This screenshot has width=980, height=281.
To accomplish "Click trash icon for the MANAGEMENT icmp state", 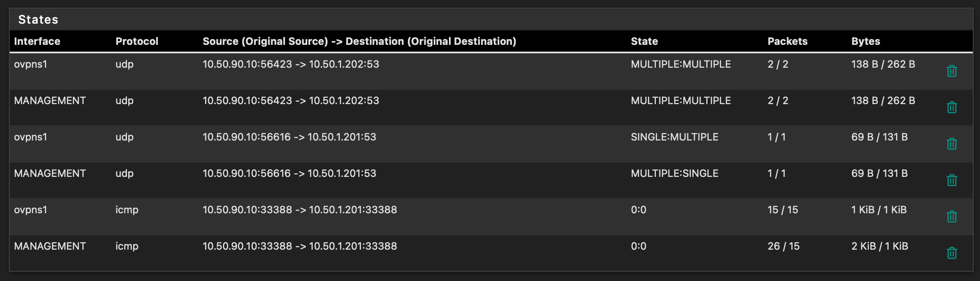I will tap(952, 253).
